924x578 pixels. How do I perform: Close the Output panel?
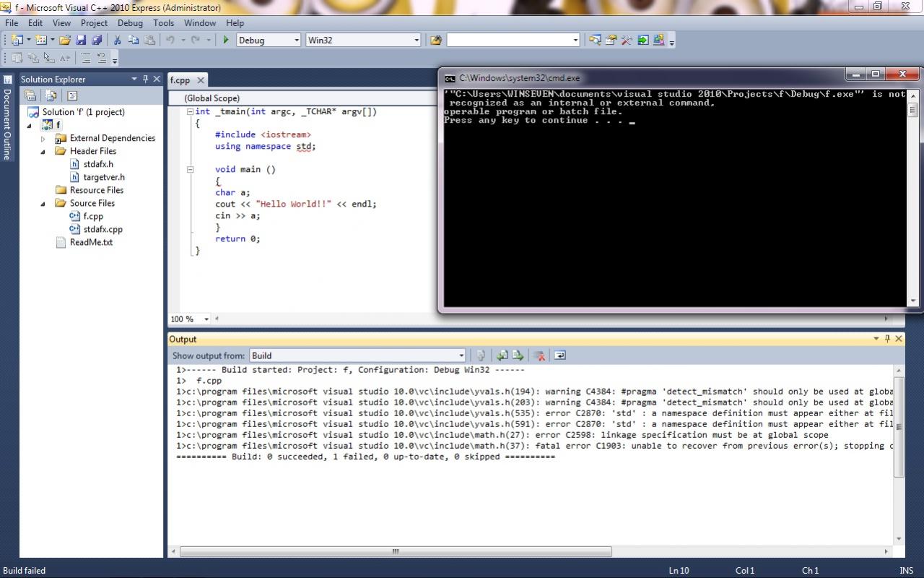tap(899, 338)
